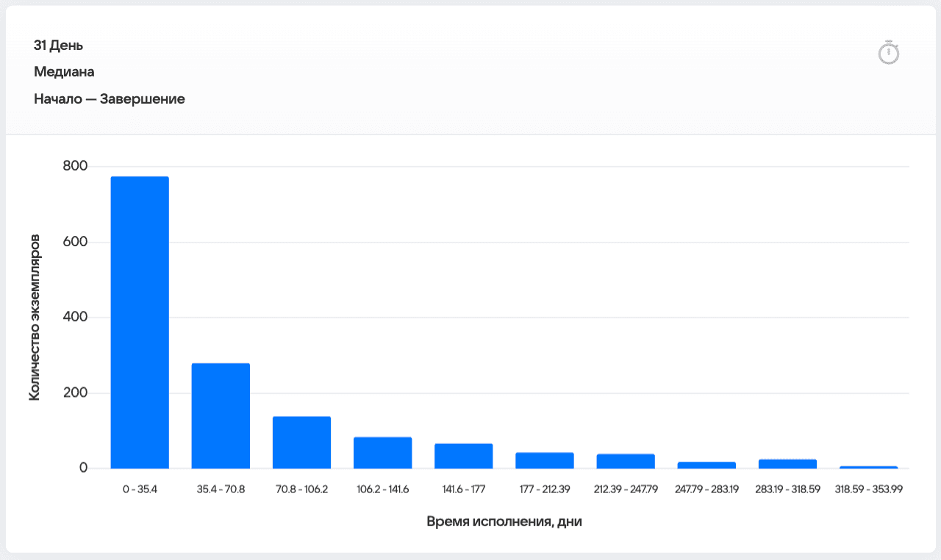Viewport: 941px width, 560px height.
Task: Click the "Начало — Завершение" label
Action: [110, 98]
